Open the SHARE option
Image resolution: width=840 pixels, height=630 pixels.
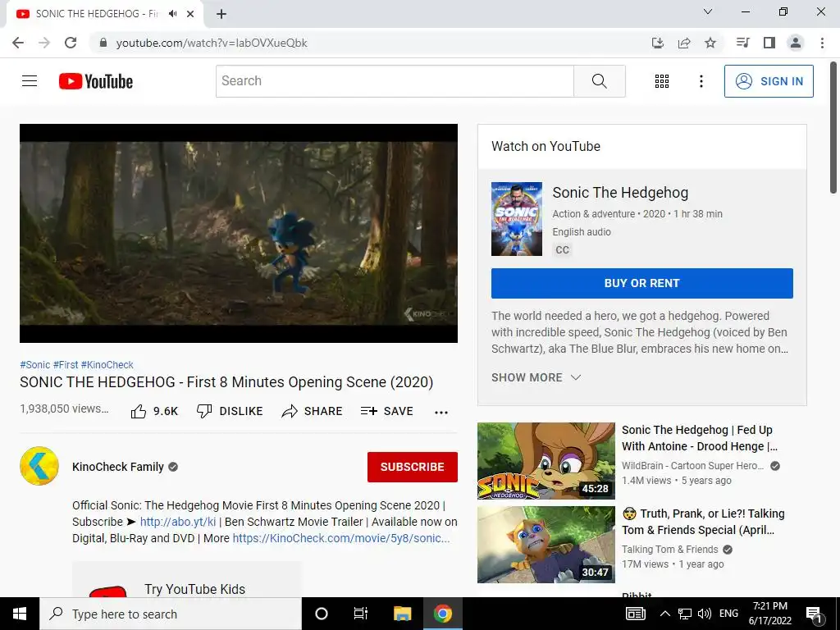coord(312,412)
